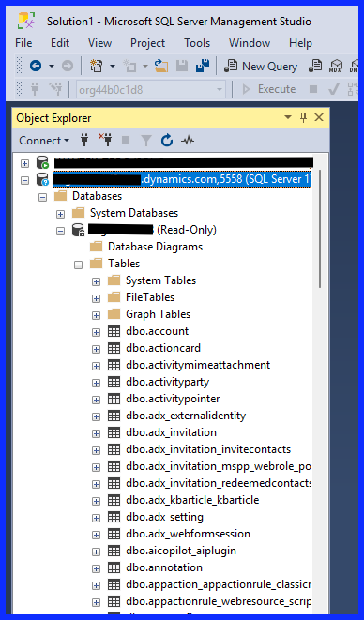
Task: Select the dbo.adx_externalidentity table
Action: (x=186, y=416)
